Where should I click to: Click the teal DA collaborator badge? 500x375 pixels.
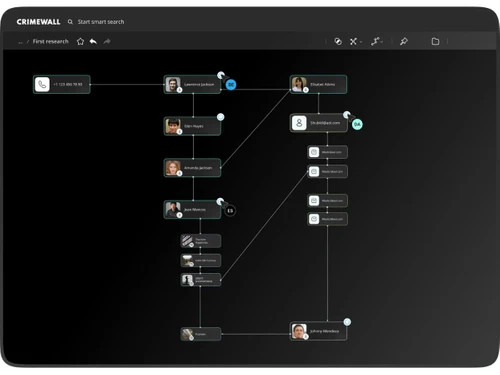tap(357, 124)
